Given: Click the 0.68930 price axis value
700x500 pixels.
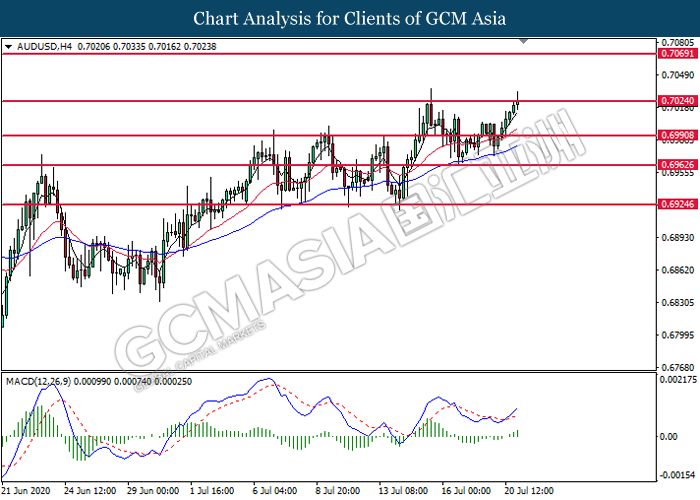Looking at the screenshot, I should point(678,238).
